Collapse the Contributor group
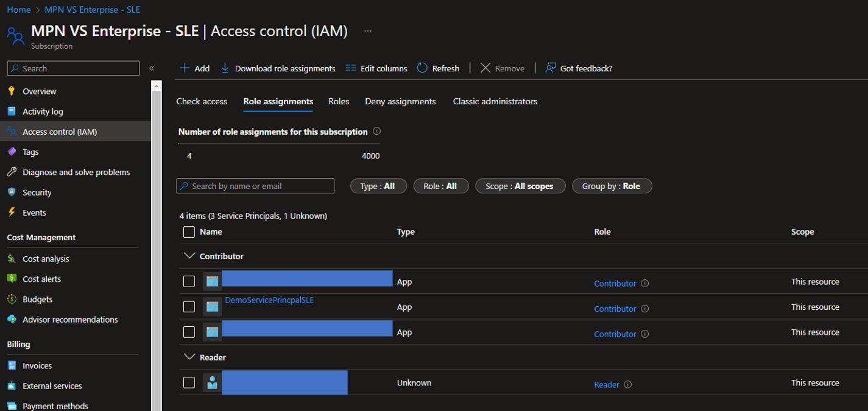This screenshot has height=411, width=868. point(188,256)
